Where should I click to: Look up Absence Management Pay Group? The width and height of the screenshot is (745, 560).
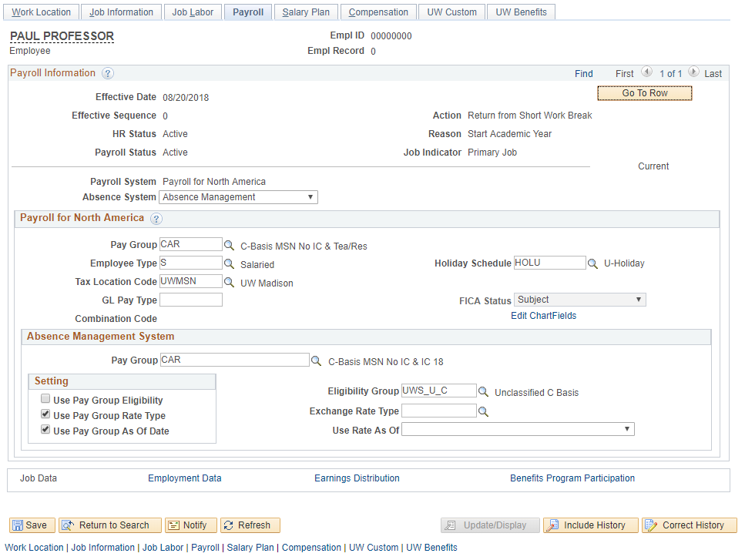(x=316, y=361)
